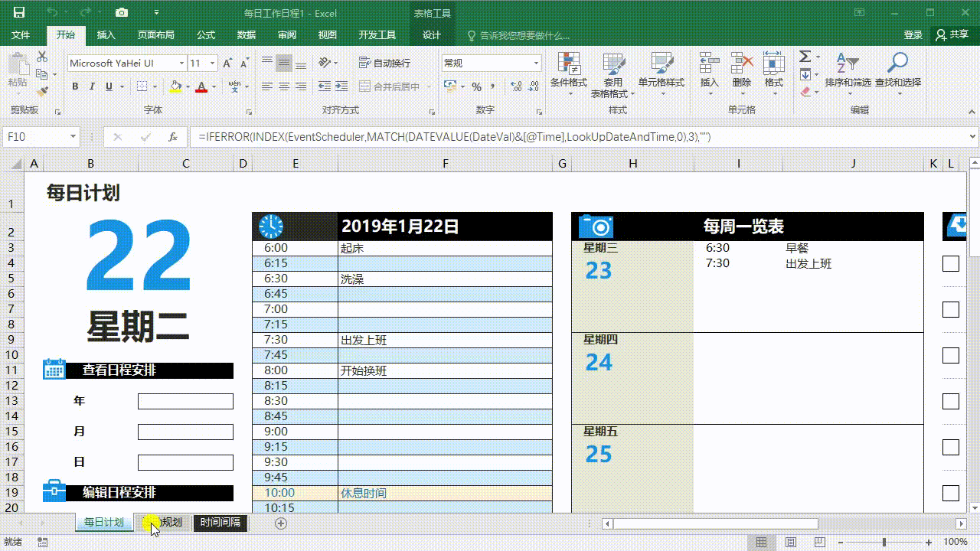Image resolution: width=980 pixels, height=551 pixels.
Task: Click the zoom slider in status bar
Action: (x=884, y=542)
